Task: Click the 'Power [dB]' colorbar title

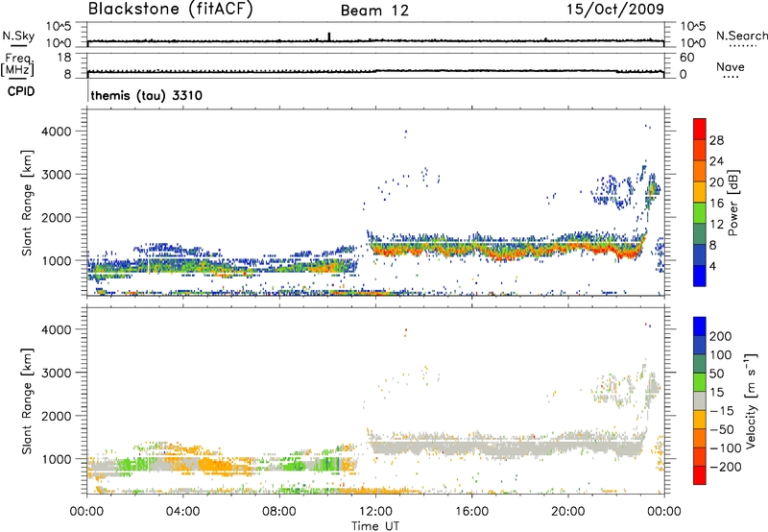Action: coord(733,203)
